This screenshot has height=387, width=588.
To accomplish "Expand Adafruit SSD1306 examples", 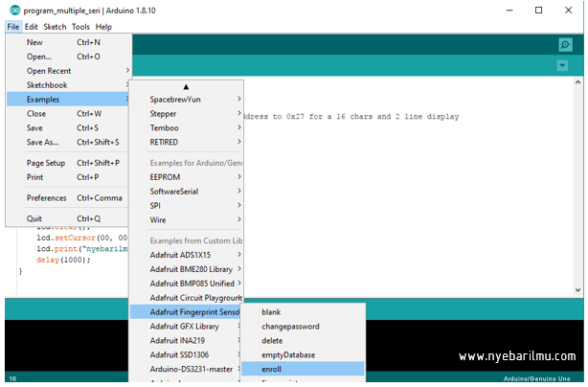I will point(186,354).
